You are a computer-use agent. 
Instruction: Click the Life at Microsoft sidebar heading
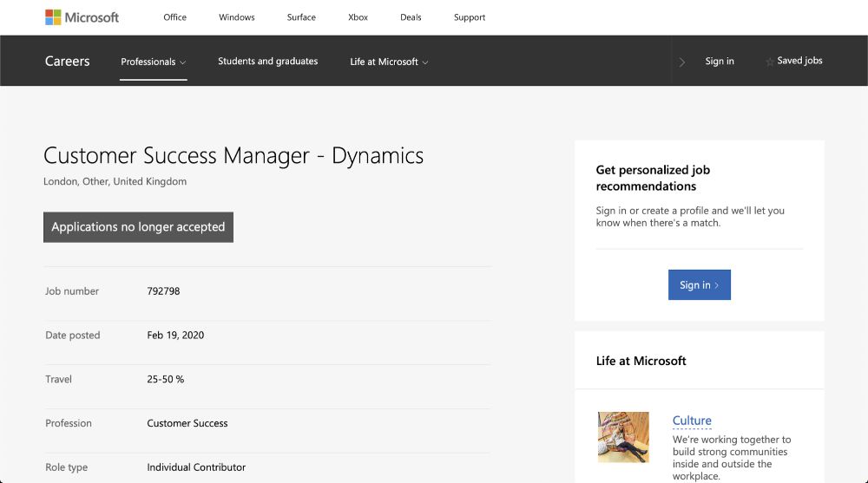641,361
